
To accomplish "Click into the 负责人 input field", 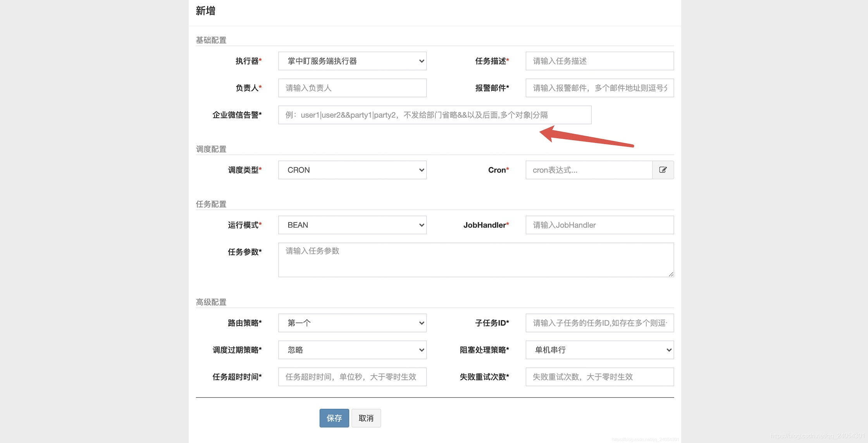I will coord(352,88).
